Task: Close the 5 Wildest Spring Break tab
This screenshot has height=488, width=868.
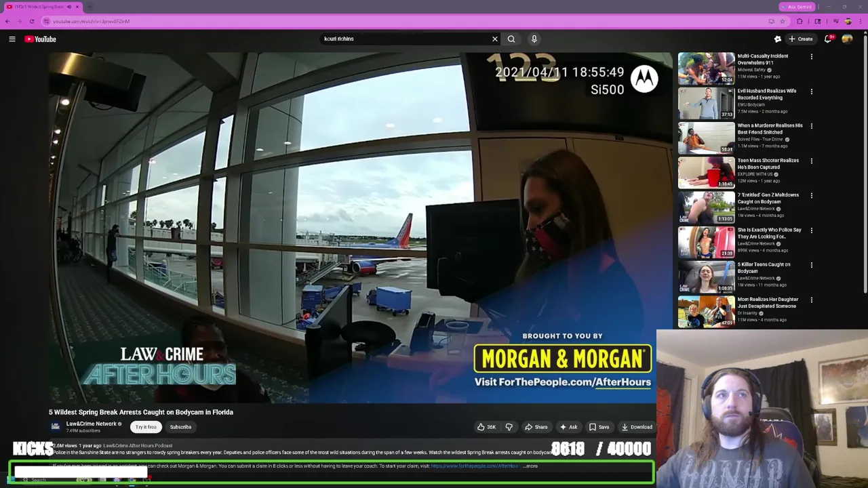Action: [x=77, y=7]
